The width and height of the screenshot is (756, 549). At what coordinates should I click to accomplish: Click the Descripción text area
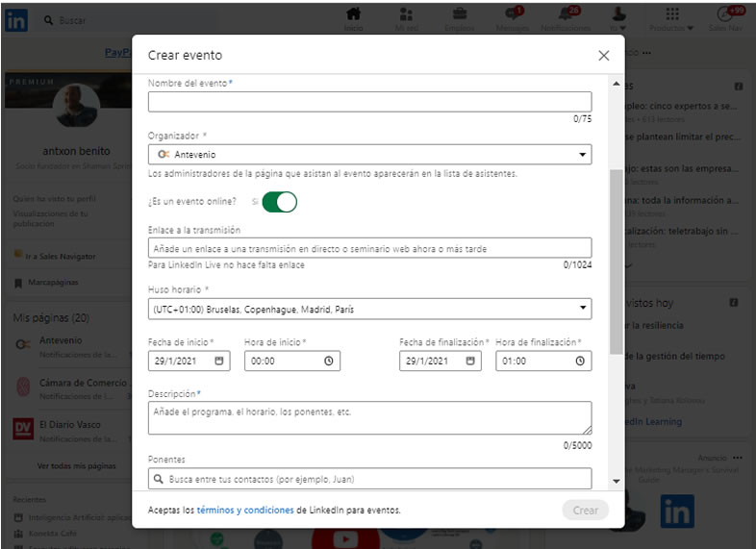coord(369,417)
